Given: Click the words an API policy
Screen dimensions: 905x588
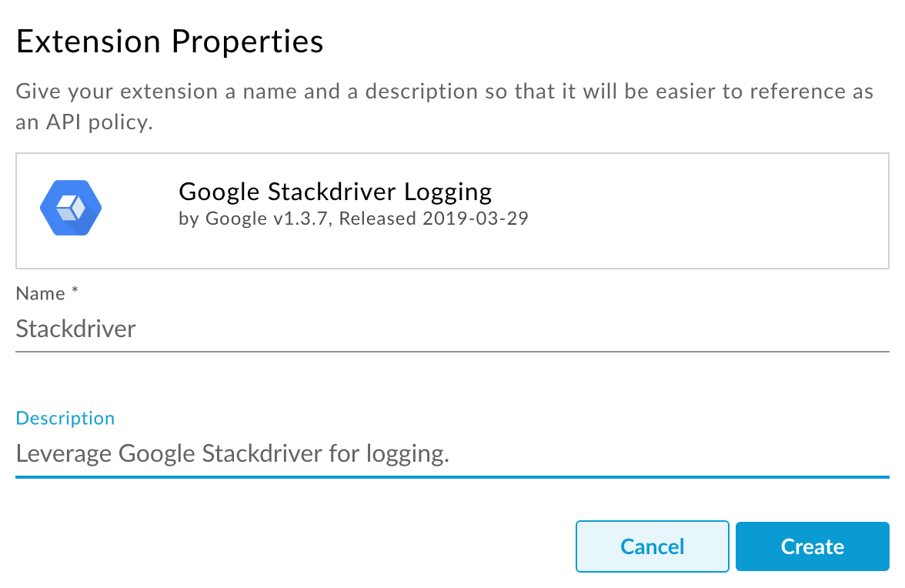Looking at the screenshot, I should point(85,122).
